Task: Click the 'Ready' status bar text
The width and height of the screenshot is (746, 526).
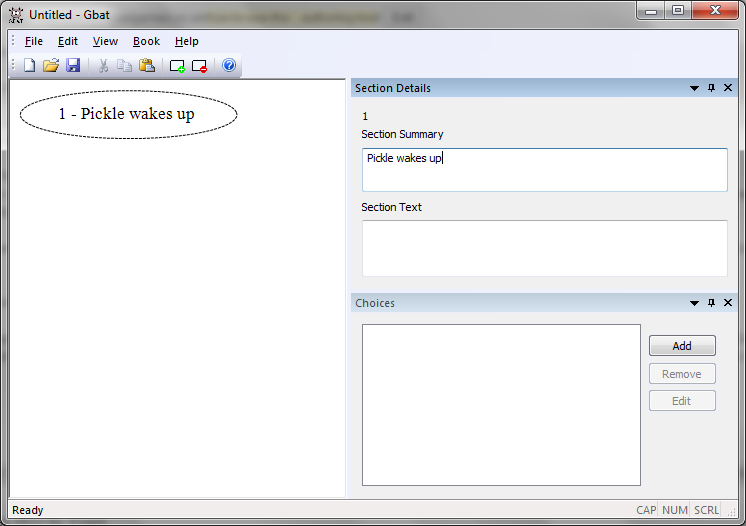Action: [x=28, y=510]
